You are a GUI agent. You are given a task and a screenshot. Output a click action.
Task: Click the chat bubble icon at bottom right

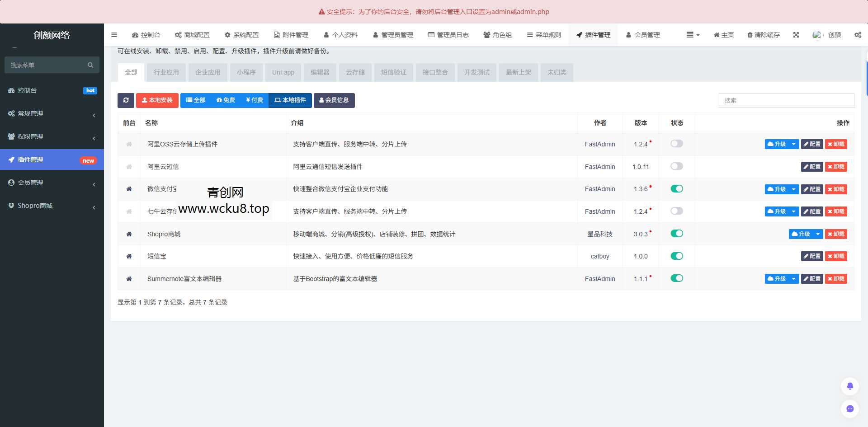click(849, 408)
